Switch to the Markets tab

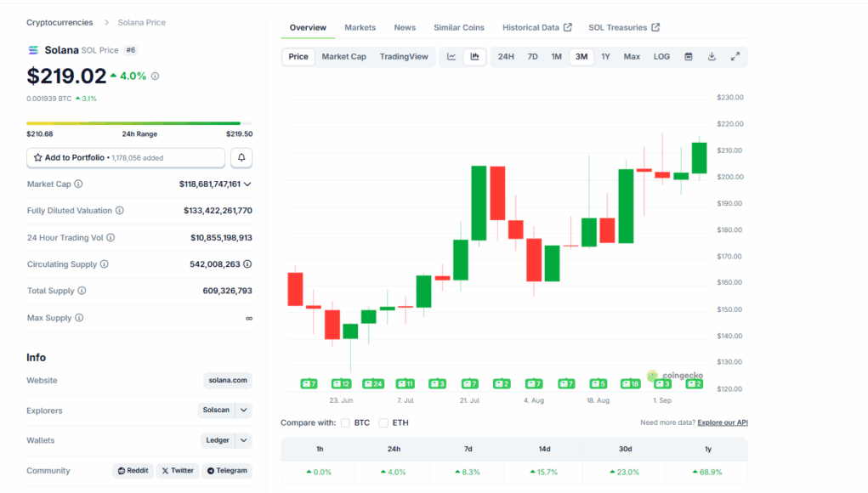pyautogui.click(x=360, y=28)
